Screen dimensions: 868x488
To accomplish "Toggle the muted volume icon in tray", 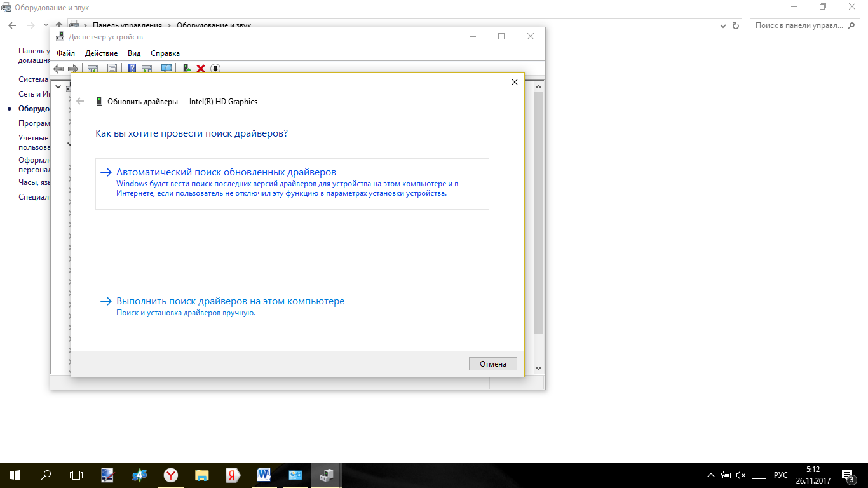I will tap(741, 475).
